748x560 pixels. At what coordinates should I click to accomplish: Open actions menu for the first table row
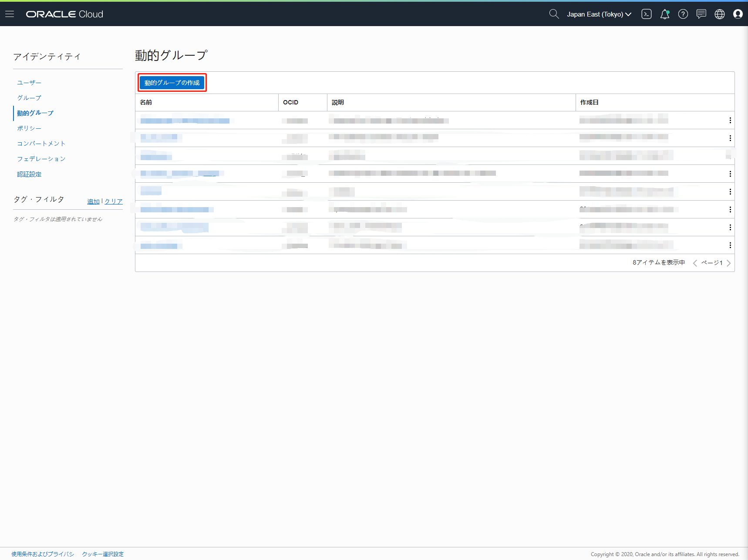pos(730,121)
